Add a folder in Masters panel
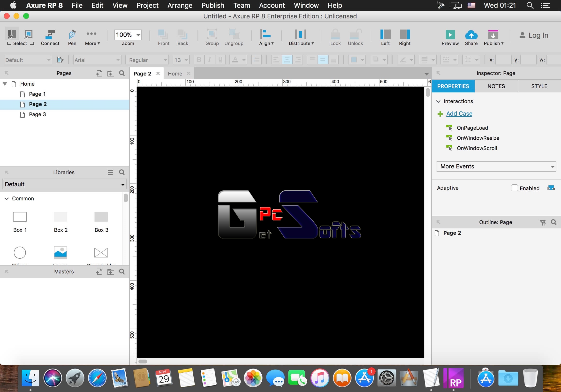Screen dimensions: 561x392 (x=111, y=271)
